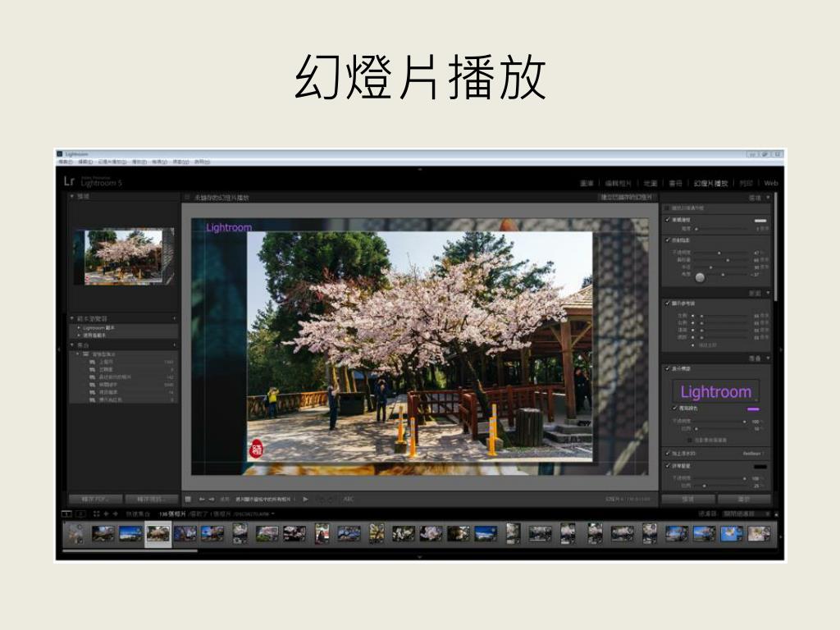Collapse the right panels with right edge arrow

(781, 349)
